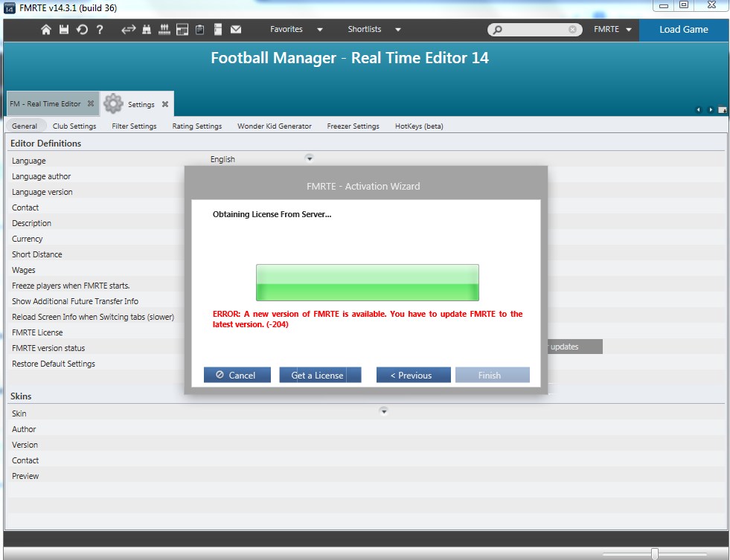Click the 'Description' row label
Image resolution: width=730 pixels, height=560 pixels.
pos(32,223)
